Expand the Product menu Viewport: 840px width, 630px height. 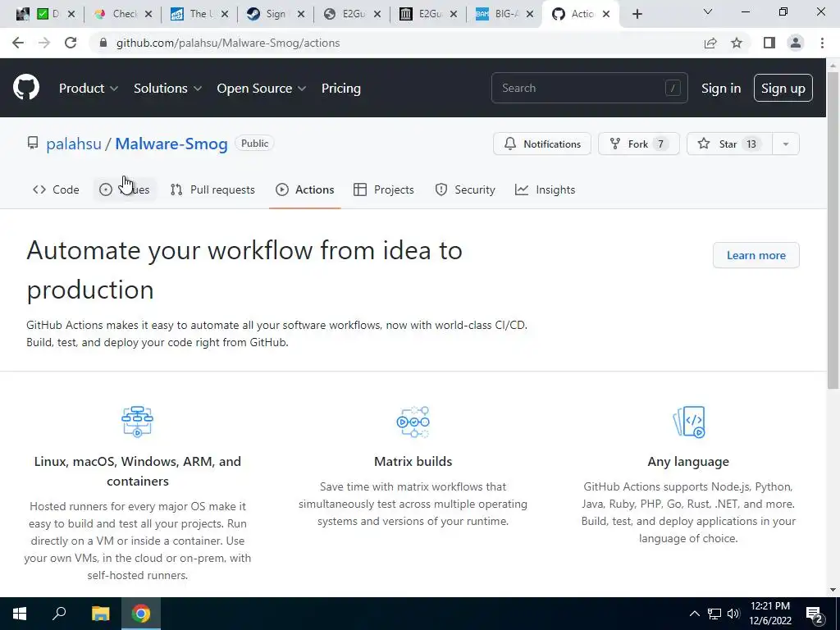[x=89, y=89]
